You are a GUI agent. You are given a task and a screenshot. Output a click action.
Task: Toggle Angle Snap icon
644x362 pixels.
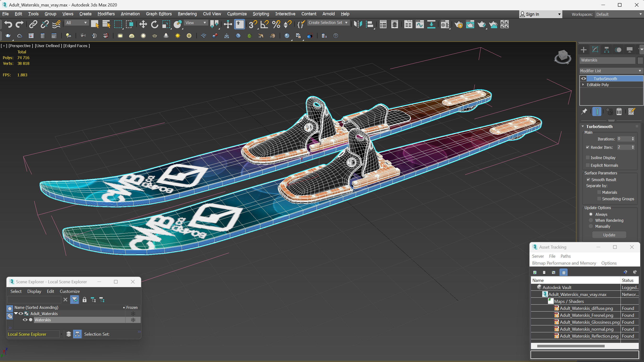coord(264,24)
